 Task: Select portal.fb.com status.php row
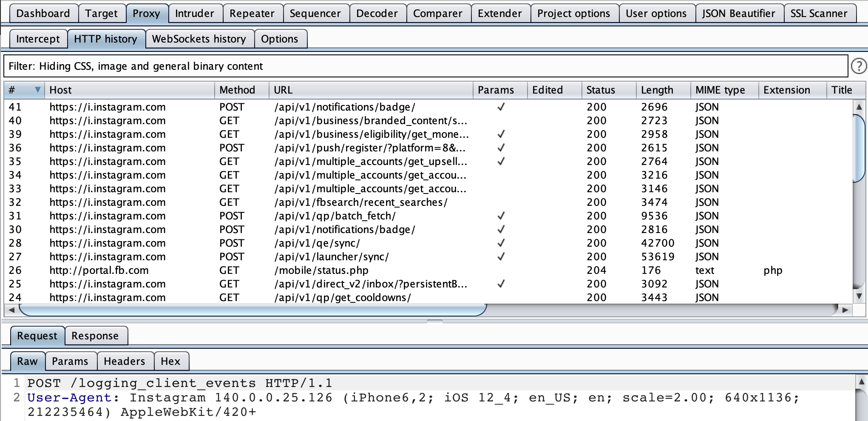click(428, 270)
